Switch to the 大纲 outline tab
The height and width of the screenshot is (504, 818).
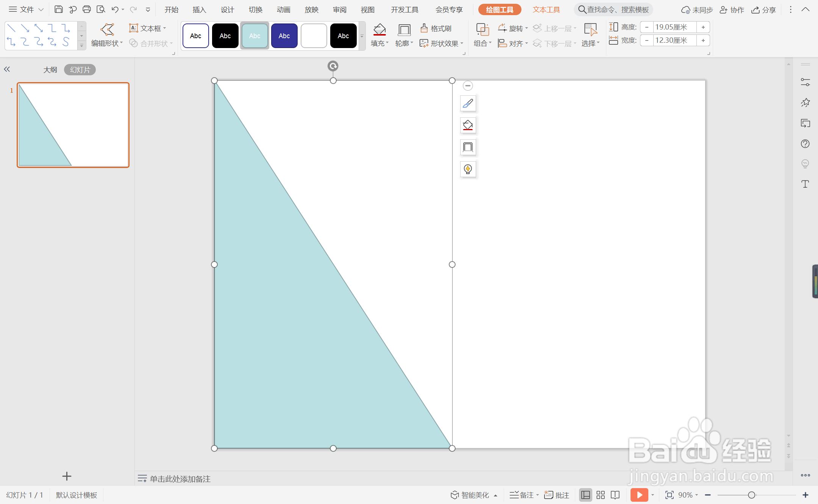50,70
